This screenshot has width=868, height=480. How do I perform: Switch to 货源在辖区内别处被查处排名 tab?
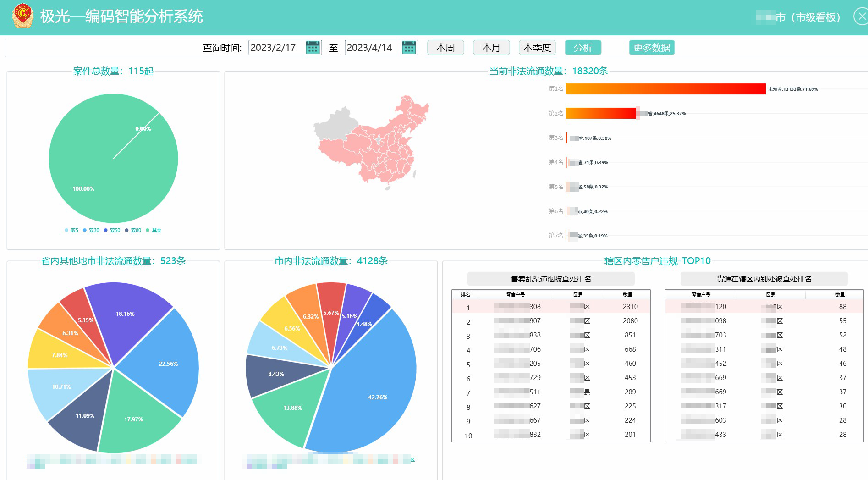coord(764,279)
